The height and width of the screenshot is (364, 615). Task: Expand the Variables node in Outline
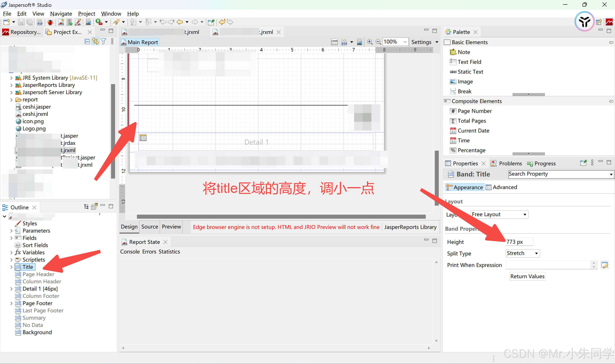coord(11,252)
